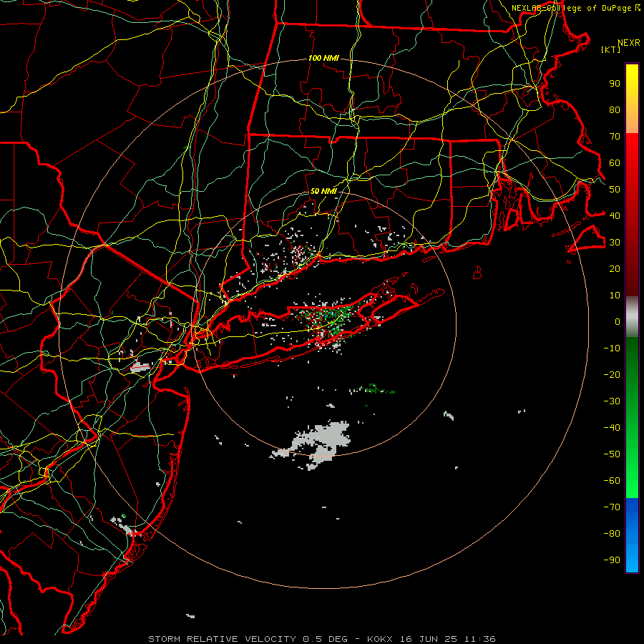
Task: Click the "10" value on the velocity scale
Action: pos(615,296)
